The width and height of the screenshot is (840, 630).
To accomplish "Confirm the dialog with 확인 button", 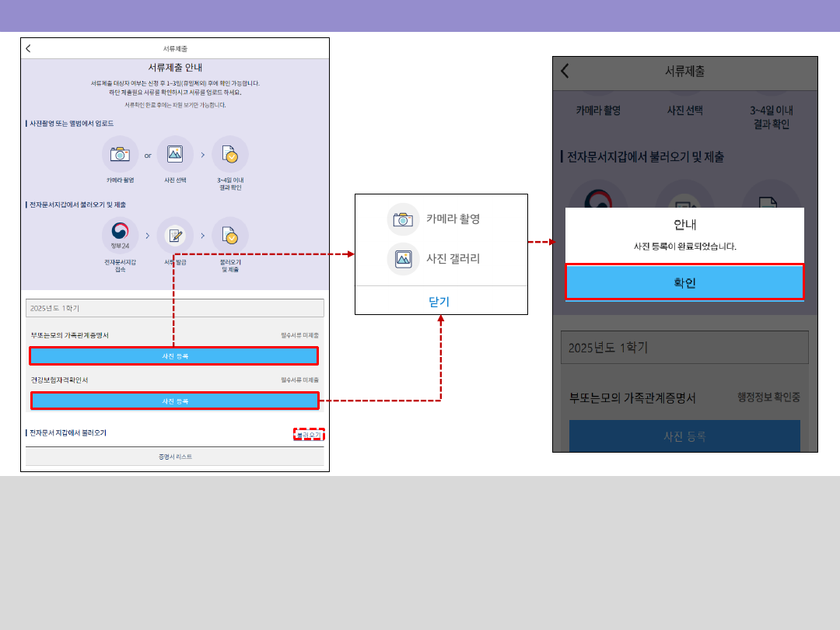I will coord(684,282).
